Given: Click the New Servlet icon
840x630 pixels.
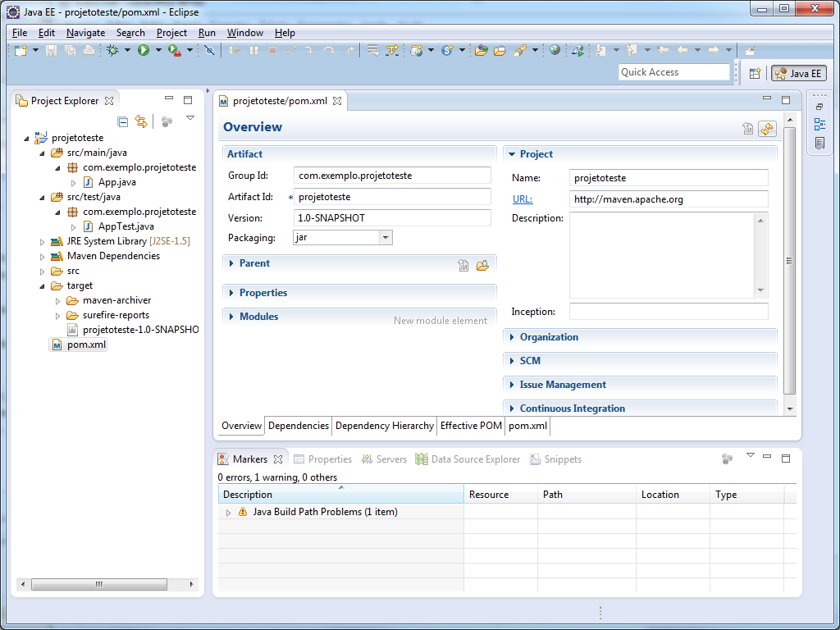Looking at the screenshot, I should click(447, 50).
